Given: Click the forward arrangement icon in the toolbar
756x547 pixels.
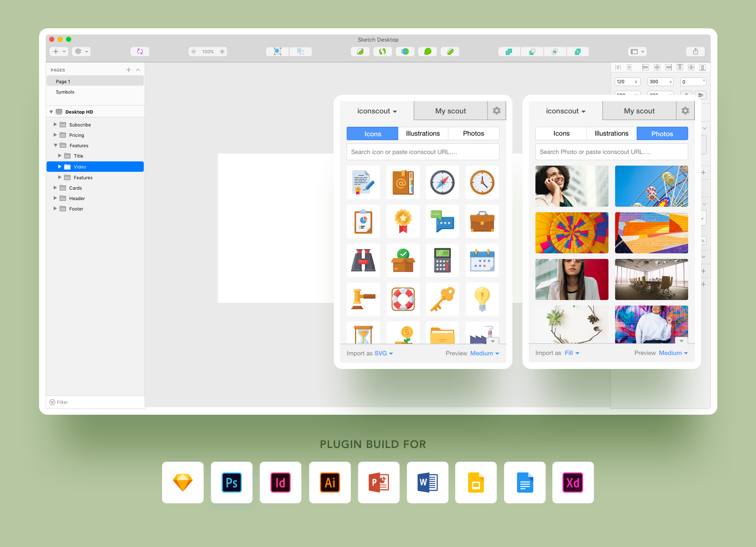Looking at the screenshot, I should pyautogui.click(x=578, y=51).
